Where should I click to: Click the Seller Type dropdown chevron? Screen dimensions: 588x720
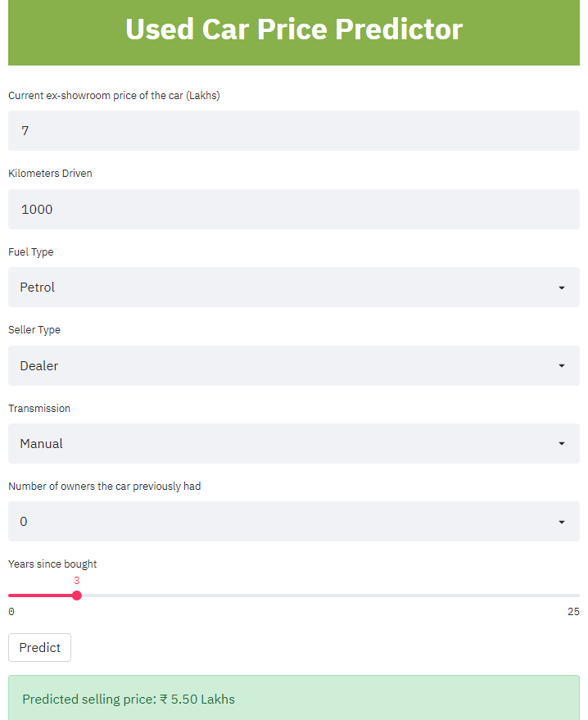click(x=562, y=365)
